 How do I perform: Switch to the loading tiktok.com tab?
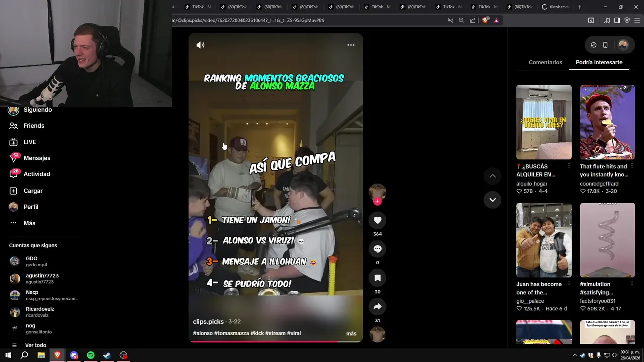coord(555,7)
